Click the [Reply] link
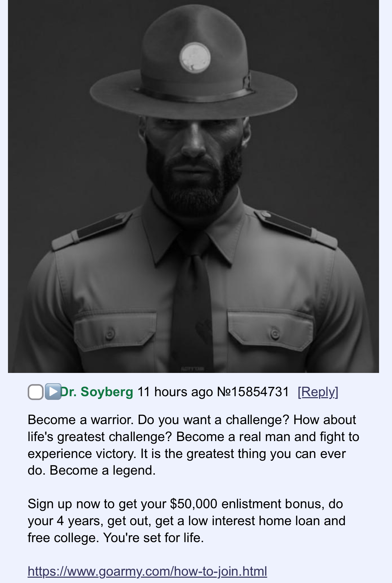Viewport: 392px width, 583px height. click(318, 392)
